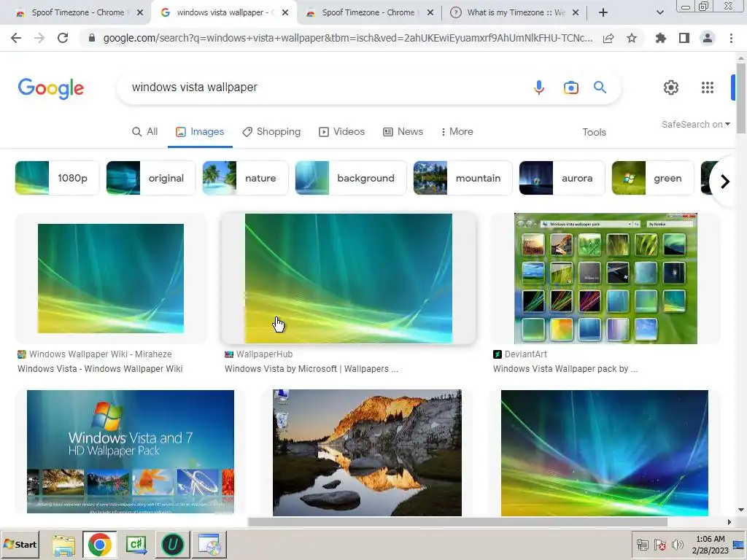Switch to the News tab
Screen dimensions: 747x560
point(403,131)
